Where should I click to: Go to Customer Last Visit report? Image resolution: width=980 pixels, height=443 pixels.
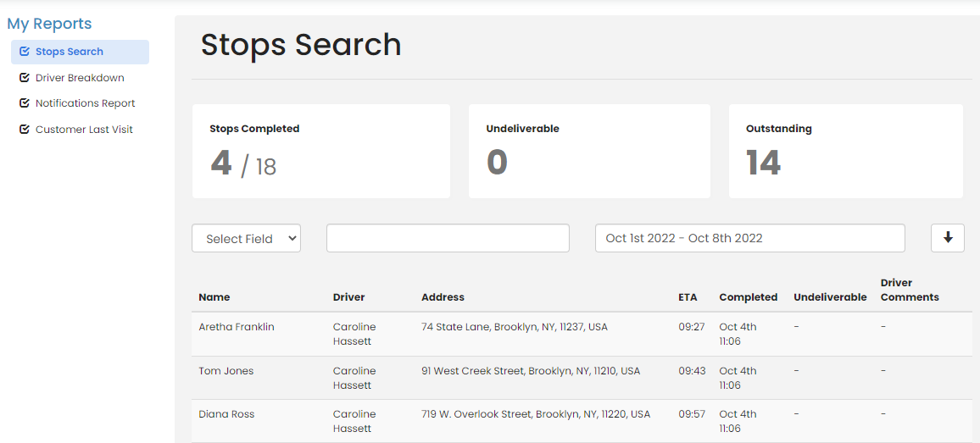click(x=84, y=130)
